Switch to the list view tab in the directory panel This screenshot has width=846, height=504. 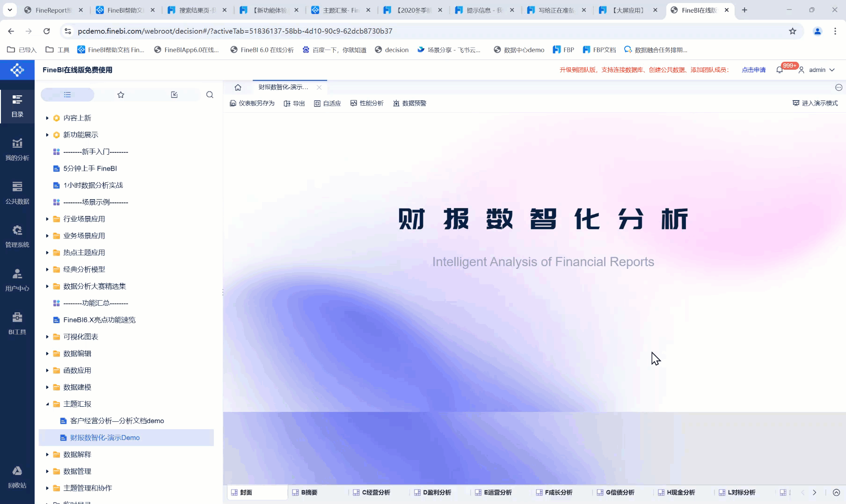tap(67, 94)
